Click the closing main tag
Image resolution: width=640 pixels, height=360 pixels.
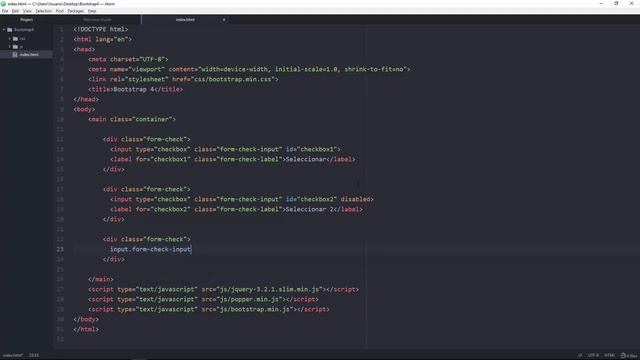(x=101, y=279)
